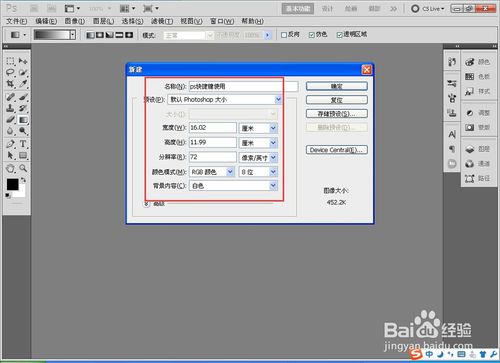Select the Dodge tool
Screen dimensions: 500x363
pyautogui.click(x=23, y=131)
